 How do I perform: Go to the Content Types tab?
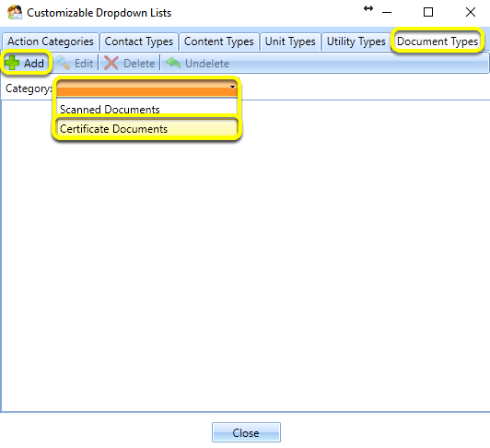pyautogui.click(x=219, y=41)
